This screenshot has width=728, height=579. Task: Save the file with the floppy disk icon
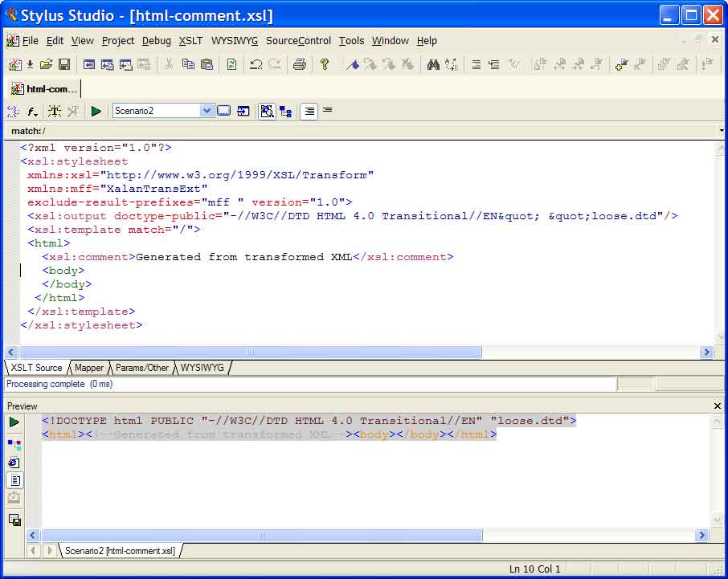(64, 64)
